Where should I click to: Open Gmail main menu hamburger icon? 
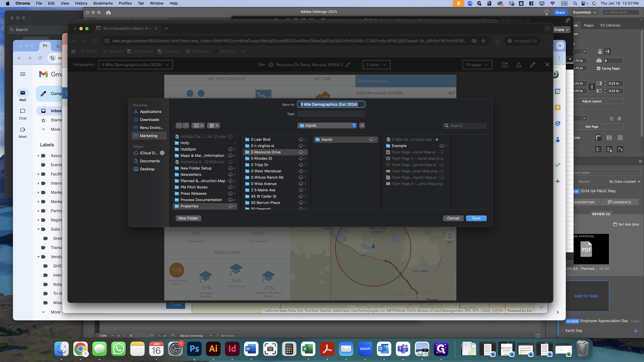point(23,74)
